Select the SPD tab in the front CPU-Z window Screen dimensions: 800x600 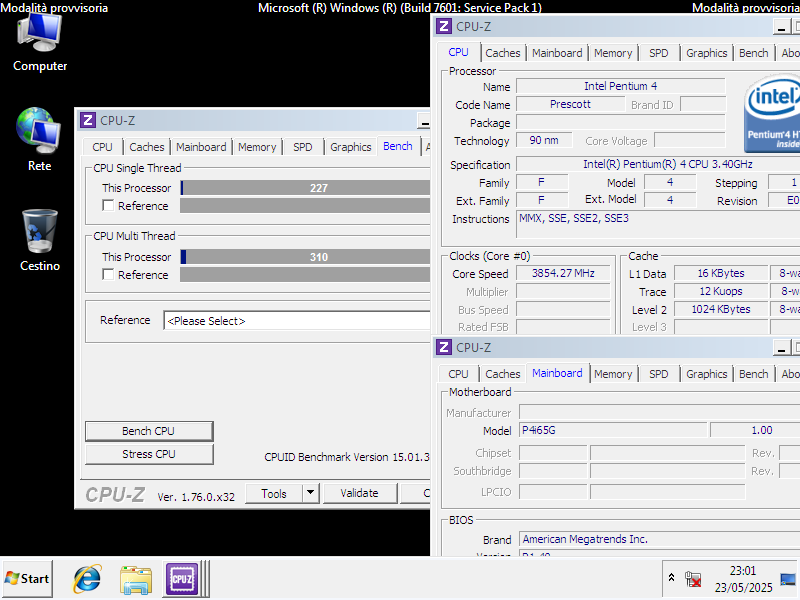pyautogui.click(x=302, y=146)
